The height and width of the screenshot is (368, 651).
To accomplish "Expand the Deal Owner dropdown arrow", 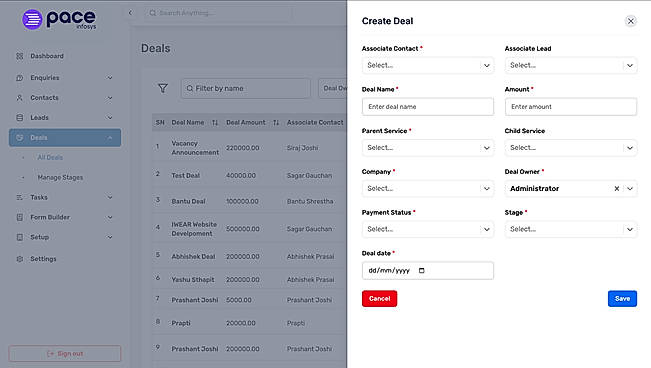I will coord(630,189).
